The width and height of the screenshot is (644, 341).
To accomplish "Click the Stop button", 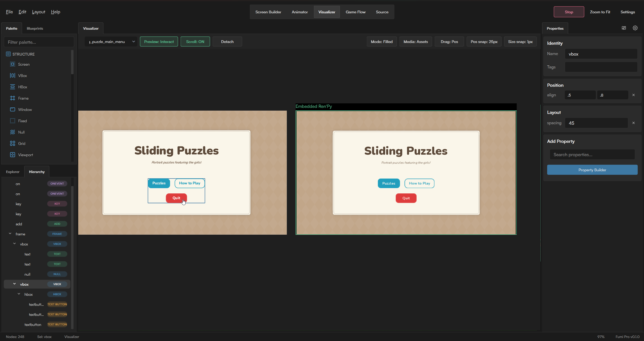I will tap(569, 12).
